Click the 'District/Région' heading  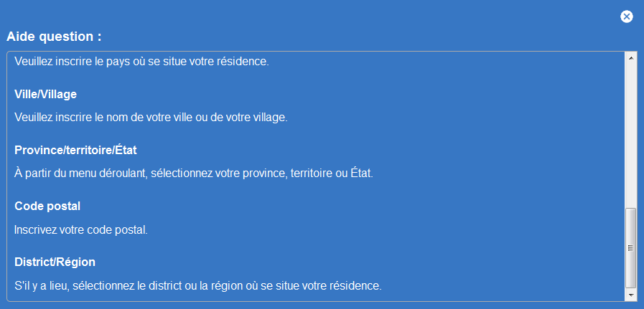pos(55,262)
